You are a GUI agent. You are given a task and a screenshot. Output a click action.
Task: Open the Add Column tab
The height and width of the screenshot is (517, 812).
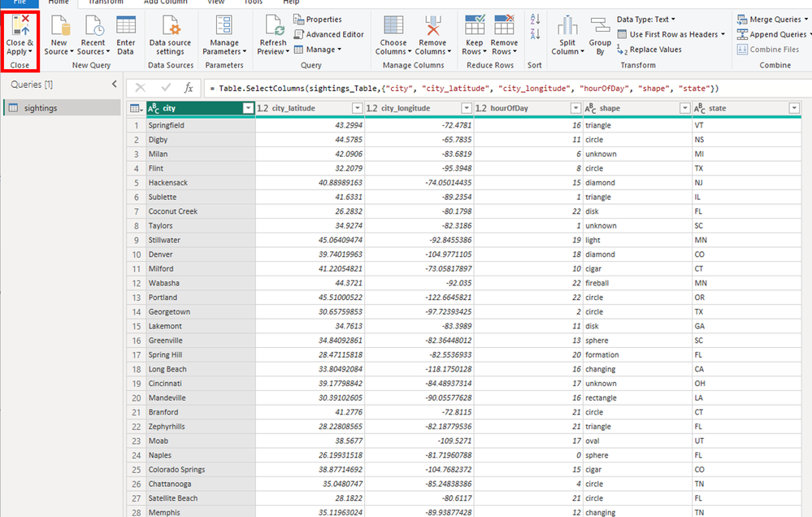(164, 2)
